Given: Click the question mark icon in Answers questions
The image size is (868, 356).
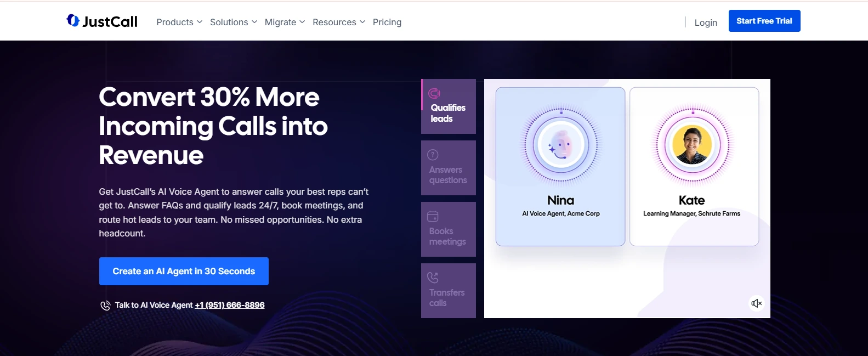Looking at the screenshot, I should tap(433, 155).
